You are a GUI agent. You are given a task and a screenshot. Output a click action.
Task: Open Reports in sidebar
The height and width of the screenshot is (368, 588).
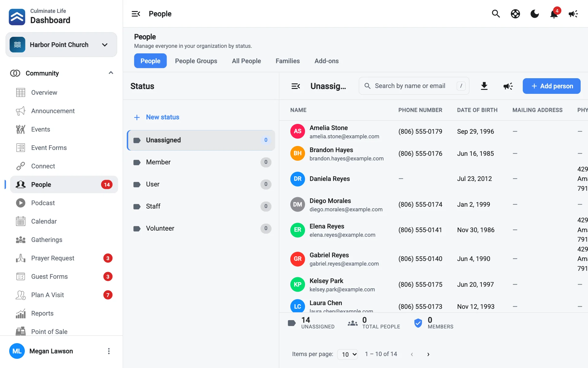(64, 313)
